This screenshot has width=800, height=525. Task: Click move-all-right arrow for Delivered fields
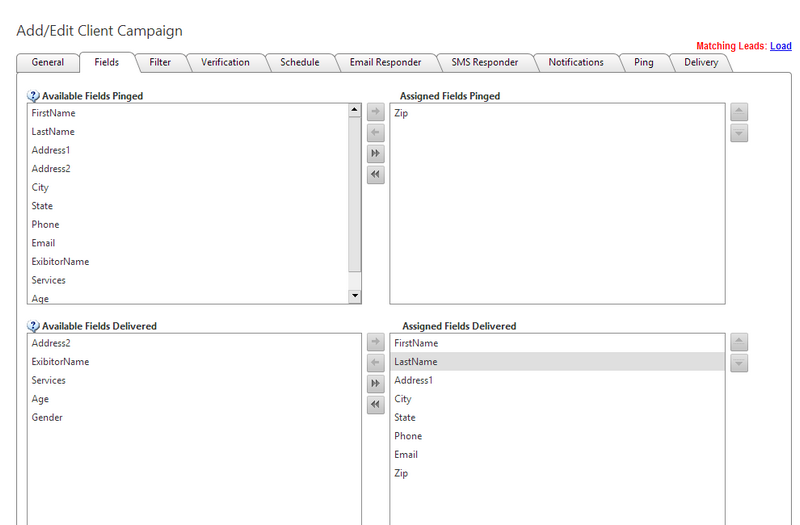click(x=375, y=384)
